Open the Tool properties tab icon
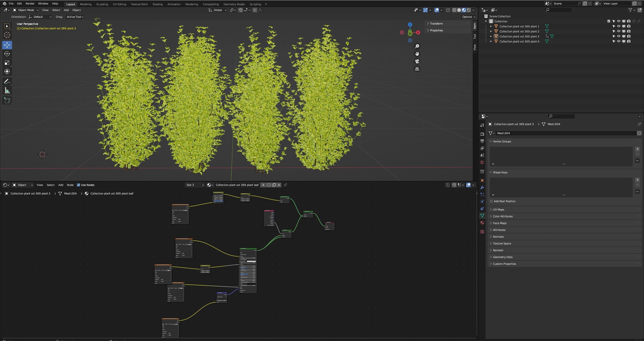This screenshot has height=341, width=644. (482, 125)
